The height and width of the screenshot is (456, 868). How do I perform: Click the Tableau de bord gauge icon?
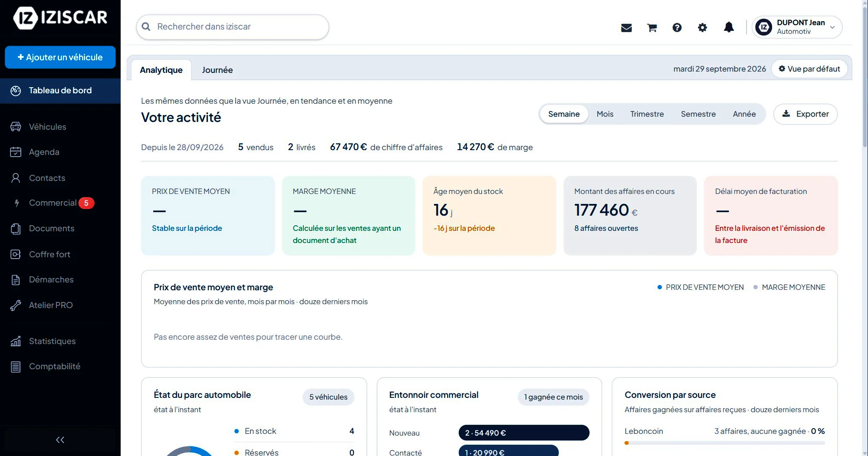[x=16, y=91]
